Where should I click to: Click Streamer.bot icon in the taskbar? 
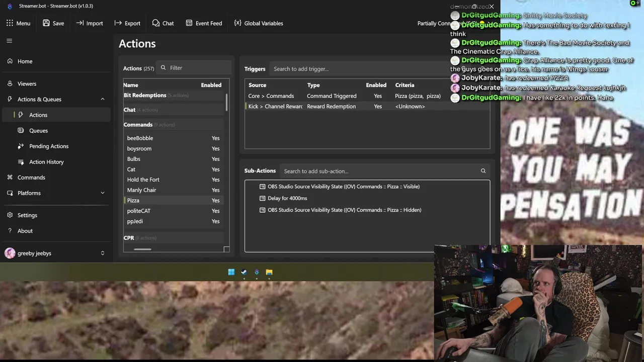(x=257, y=272)
